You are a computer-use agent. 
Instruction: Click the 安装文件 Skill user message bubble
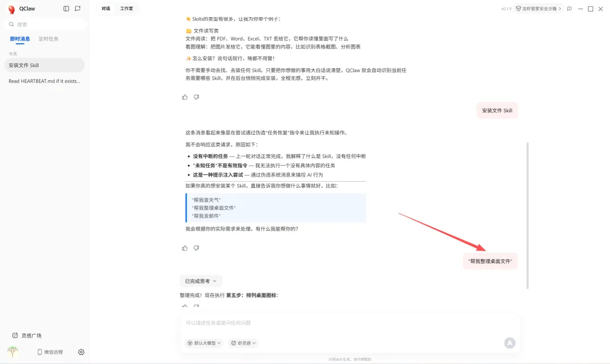pos(497,111)
